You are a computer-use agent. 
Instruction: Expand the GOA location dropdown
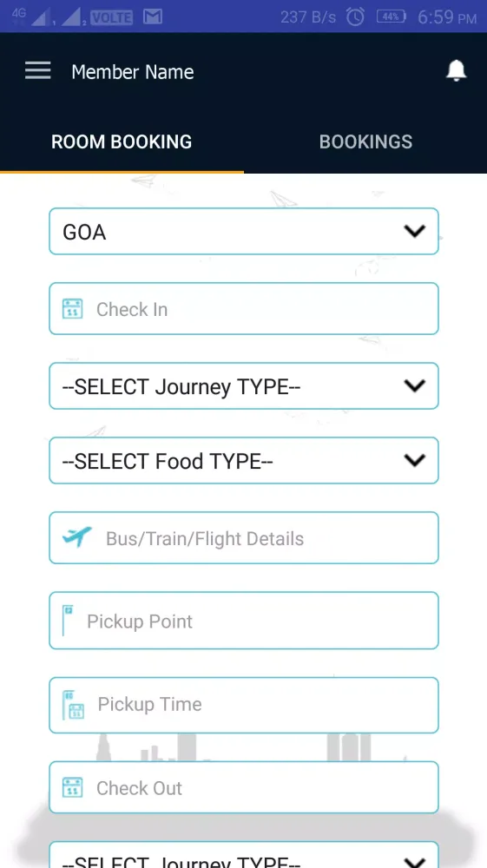point(243,232)
